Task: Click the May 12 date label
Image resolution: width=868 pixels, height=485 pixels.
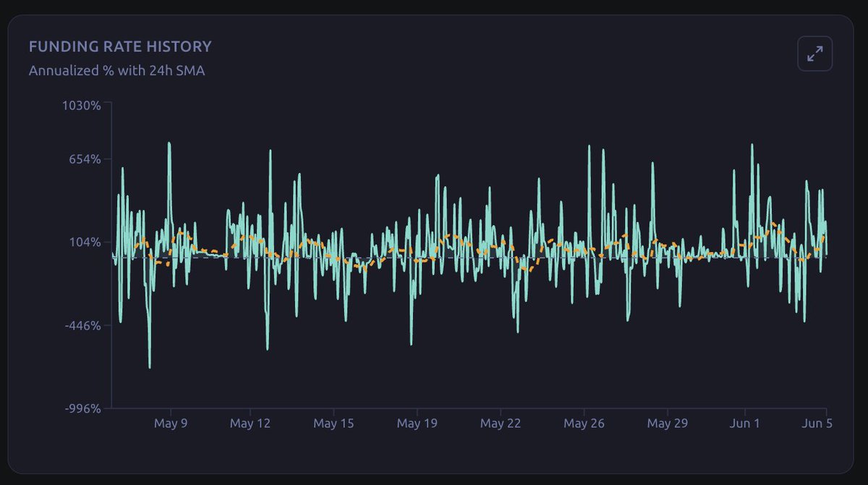Action: click(x=250, y=423)
